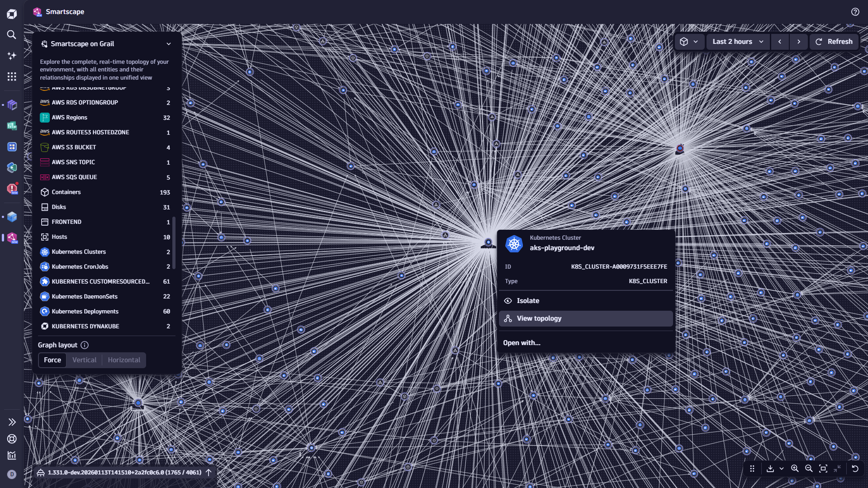Click Open with... in the cluster popup
The height and width of the screenshot is (488, 868).
coord(522,343)
